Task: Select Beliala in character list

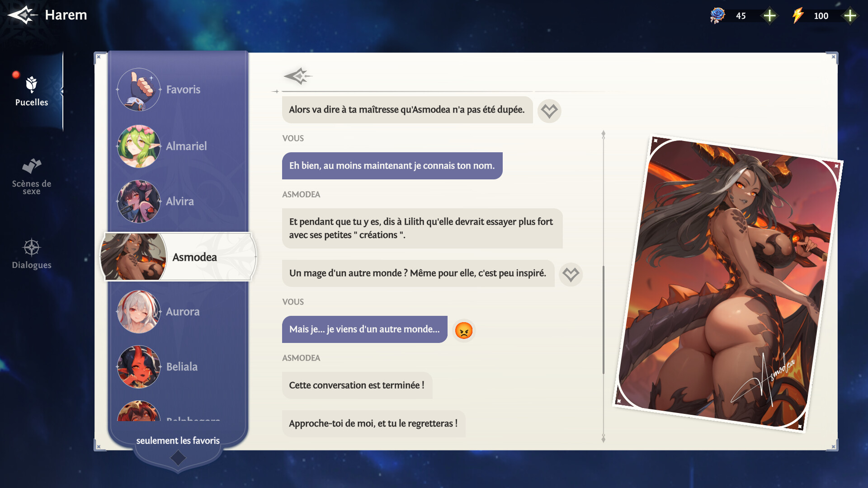Action: coord(182,366)
